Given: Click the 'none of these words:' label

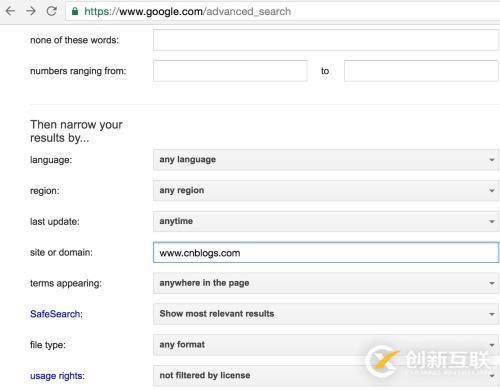Looking at the screenshot, I should (74, 40).
